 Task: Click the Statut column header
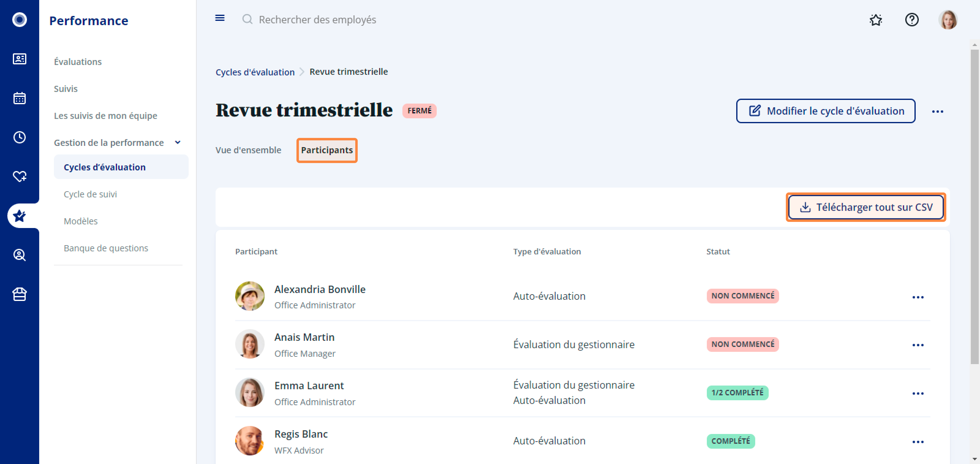tap(718, 252)
